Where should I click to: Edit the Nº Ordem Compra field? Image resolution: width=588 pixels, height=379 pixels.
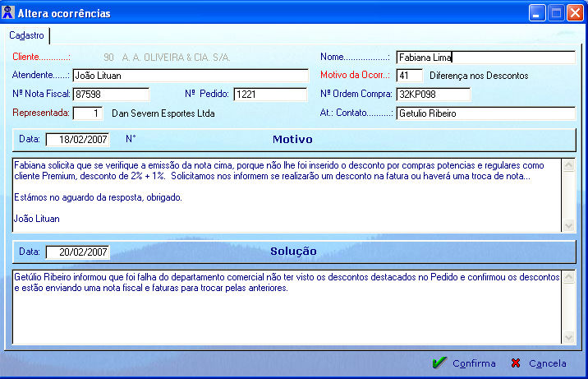[x=433, y=95]
